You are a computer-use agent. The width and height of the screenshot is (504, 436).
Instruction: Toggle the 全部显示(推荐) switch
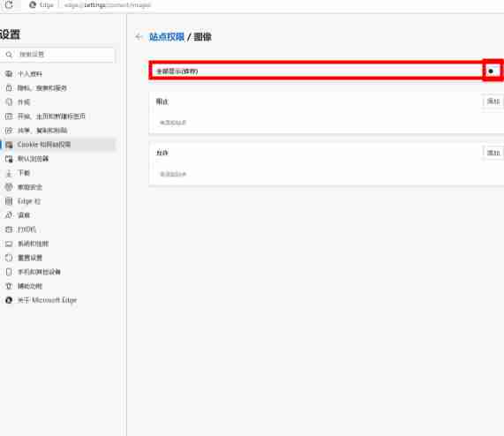(x=493, y=71)
